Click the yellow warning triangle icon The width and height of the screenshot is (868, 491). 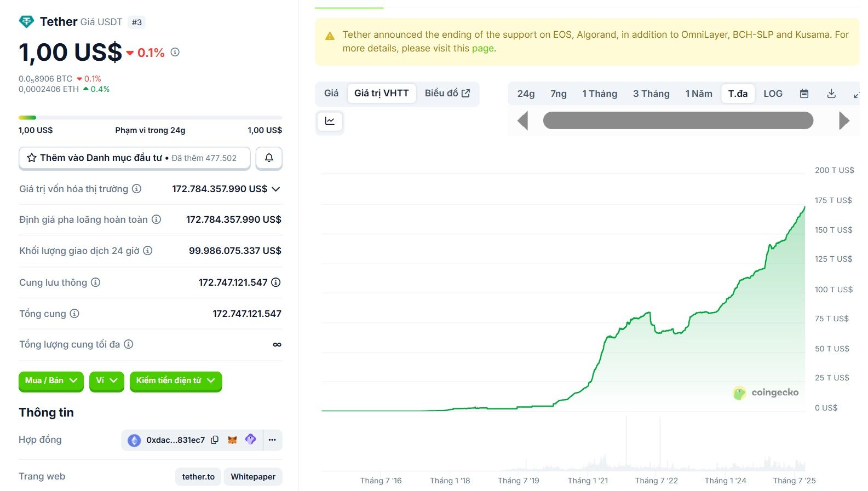click(330, 36)
